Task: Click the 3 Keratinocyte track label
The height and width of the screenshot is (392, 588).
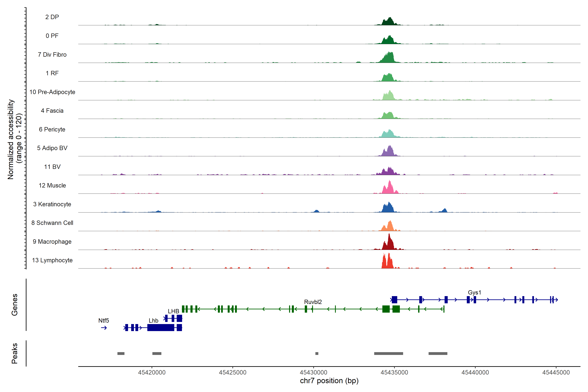Action: 52,204
